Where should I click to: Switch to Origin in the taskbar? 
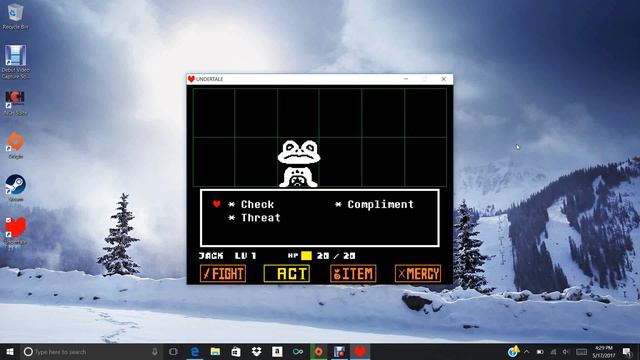point(318,351)
